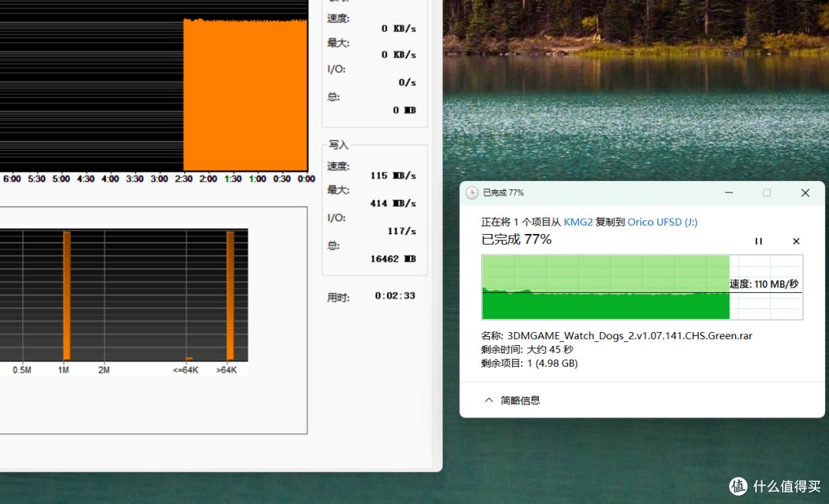Click the 0:00 mark on time axis
The image size is (829, 504).
(306, 179)
